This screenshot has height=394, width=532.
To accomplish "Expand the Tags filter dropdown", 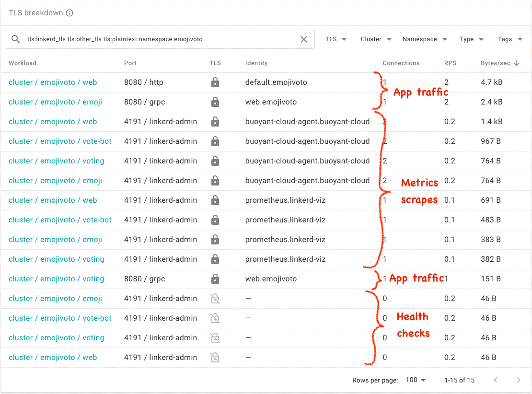I will 510,39.
